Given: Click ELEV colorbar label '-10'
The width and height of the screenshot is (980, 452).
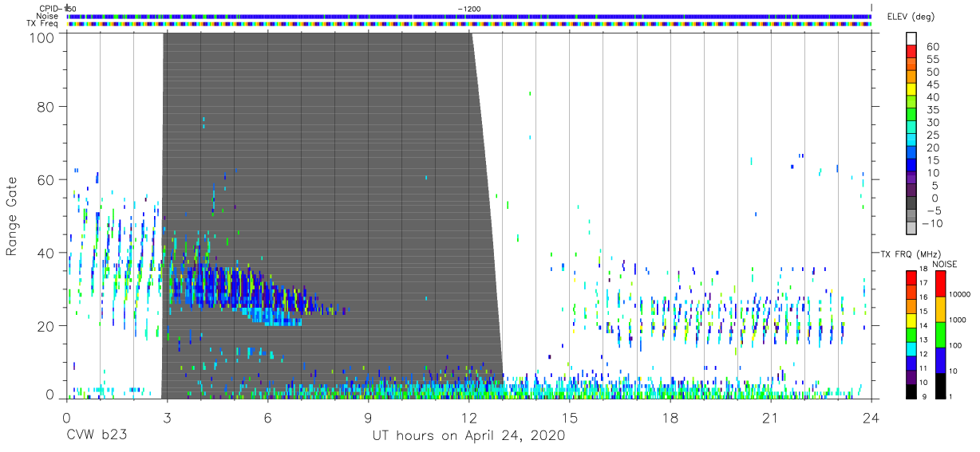Looking at the screenshot, I should (933, 223).
